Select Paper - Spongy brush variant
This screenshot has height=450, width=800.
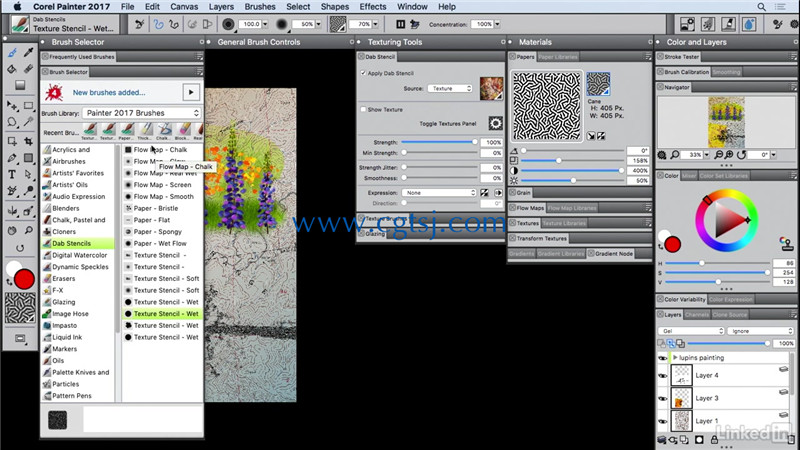pos(158,232)
